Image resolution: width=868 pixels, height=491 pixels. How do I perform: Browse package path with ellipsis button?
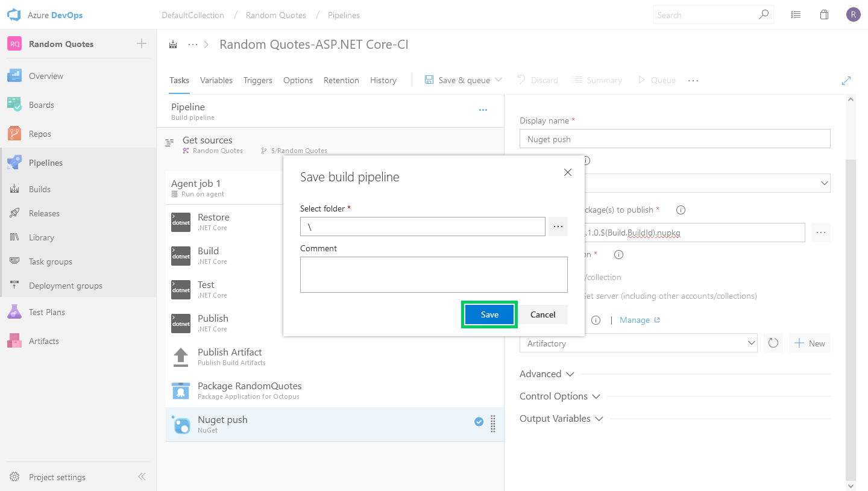pyautogui.click(x=820, y=233)
